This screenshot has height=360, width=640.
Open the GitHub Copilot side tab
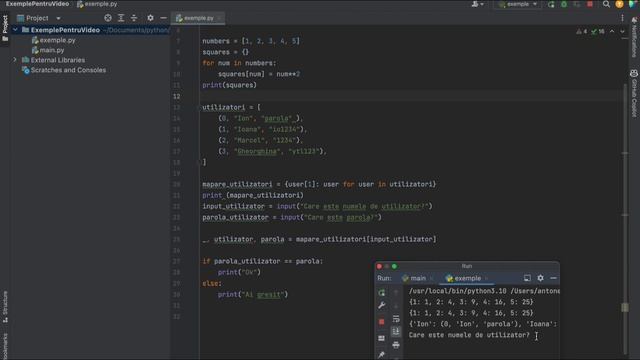(634, 93)
